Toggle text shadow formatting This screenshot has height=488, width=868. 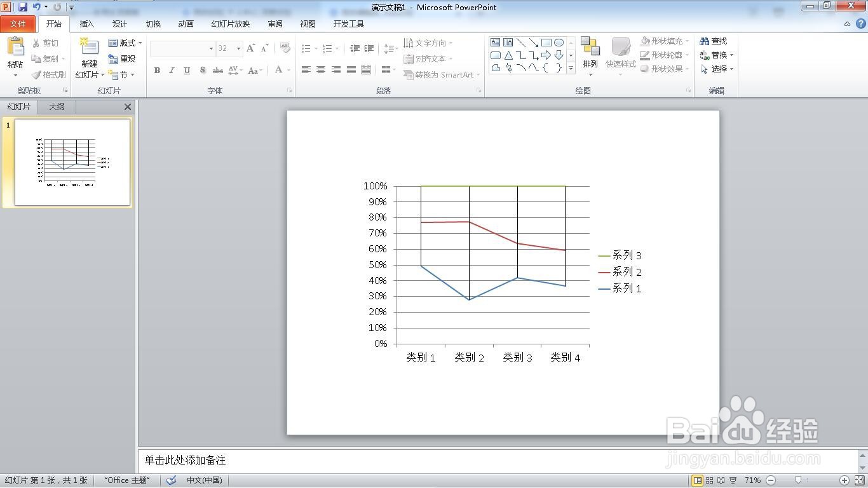click(x=202, y=71)
